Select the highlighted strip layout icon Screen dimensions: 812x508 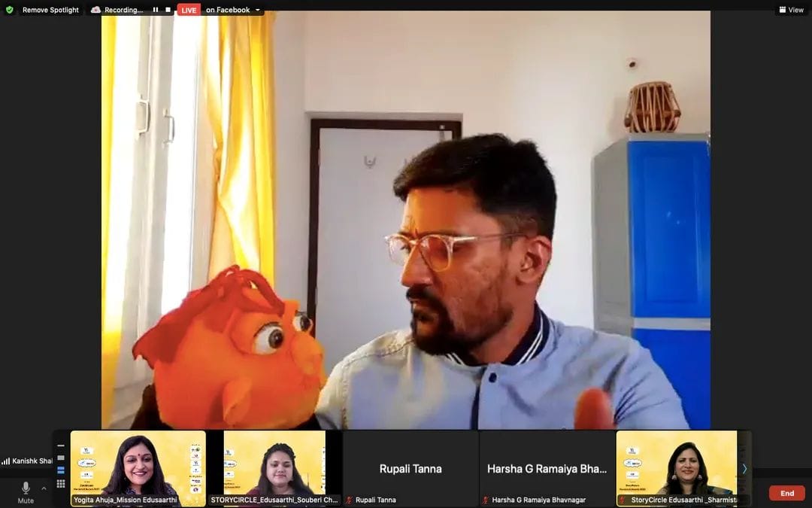(x=61, y=470)
